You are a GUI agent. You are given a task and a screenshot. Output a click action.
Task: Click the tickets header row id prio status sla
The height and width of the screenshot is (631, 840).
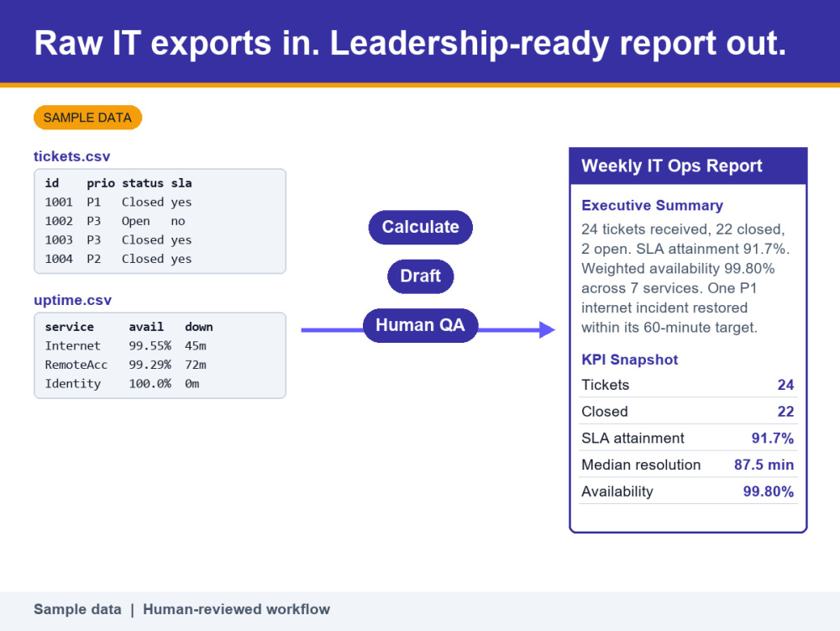pos(118,183)
